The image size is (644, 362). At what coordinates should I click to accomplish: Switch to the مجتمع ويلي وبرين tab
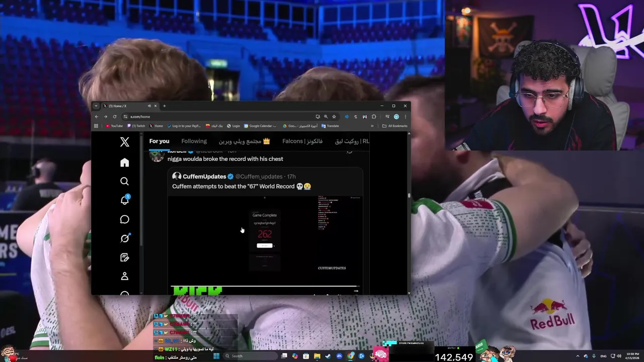[245, 141]
